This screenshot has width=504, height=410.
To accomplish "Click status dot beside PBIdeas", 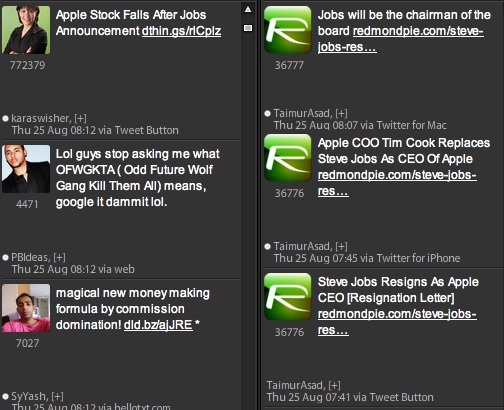I will pos(5,257).
